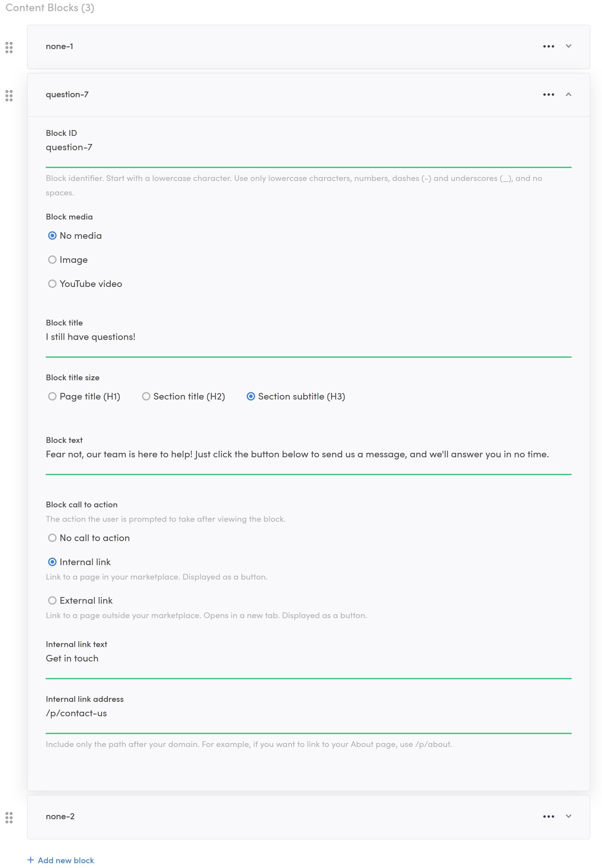The height and width of the screenshot is (868, 602).
Task: Open three-dot options menu for question-7 block
Action: point(548,95)
